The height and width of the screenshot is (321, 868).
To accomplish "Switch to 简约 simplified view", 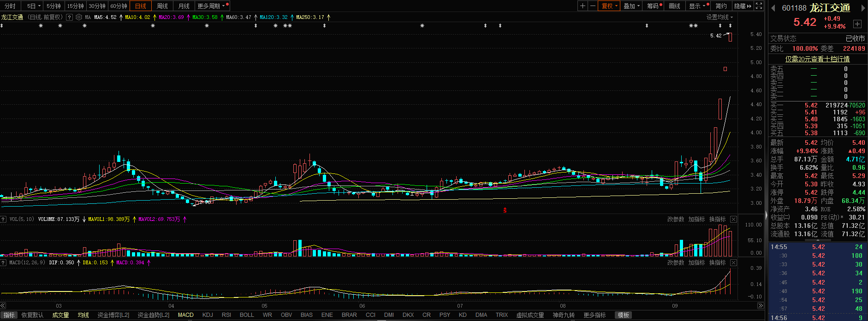I will tap(721, 6).
